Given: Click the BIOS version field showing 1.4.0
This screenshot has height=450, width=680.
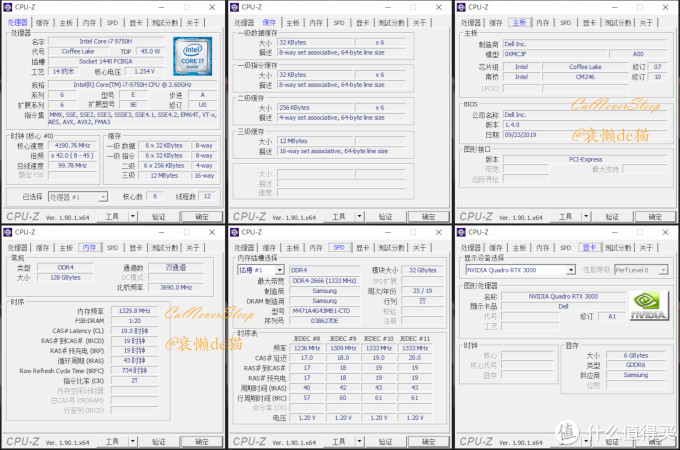Looking at the screenshot, I should (585, 125).
